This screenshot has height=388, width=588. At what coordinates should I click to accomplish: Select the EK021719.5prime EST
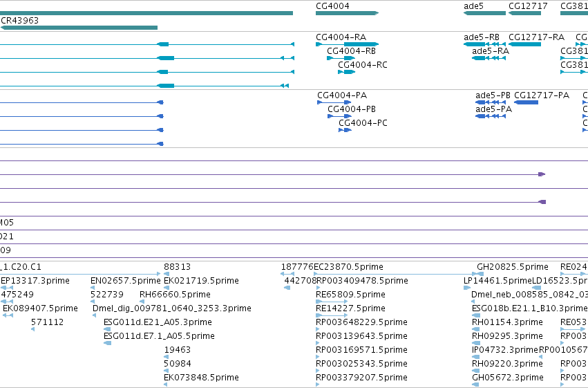[x=167, y=288]
